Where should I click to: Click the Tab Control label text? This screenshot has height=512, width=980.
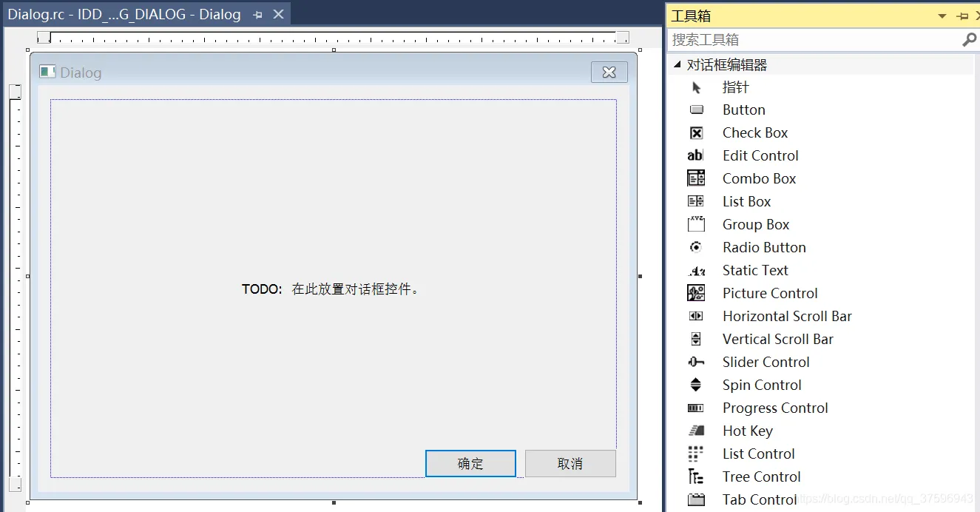point(760,499)
